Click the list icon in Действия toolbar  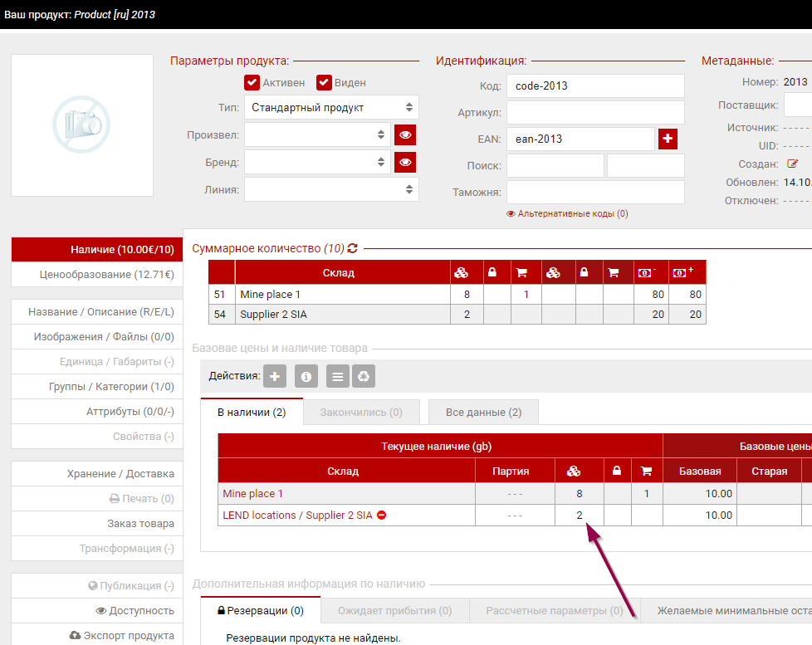point(337,376)
